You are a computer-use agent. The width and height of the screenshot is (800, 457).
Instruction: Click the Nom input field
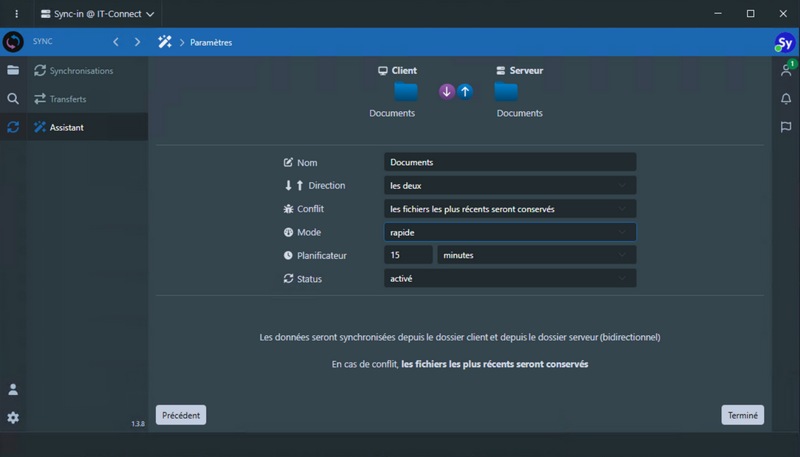[510, 162]
